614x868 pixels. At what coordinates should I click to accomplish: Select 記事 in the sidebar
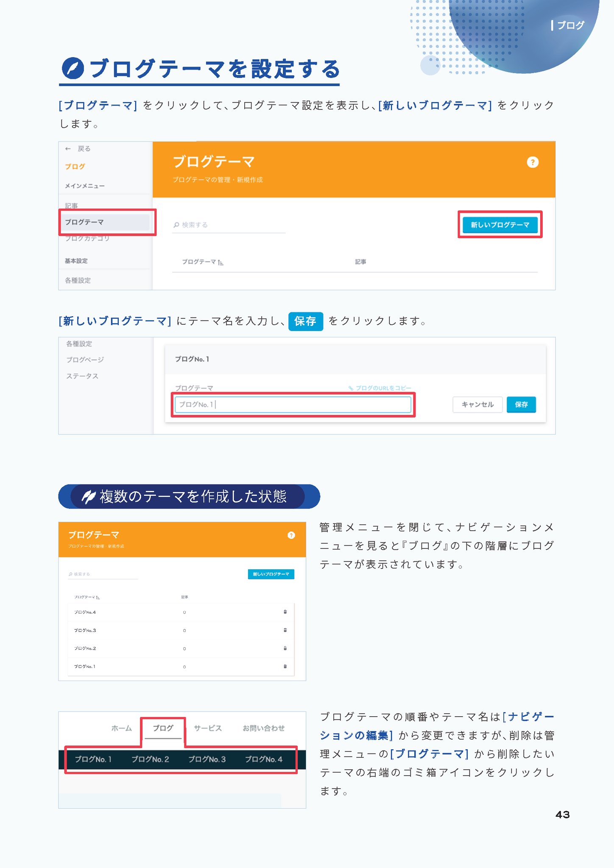tap(71, 206)
